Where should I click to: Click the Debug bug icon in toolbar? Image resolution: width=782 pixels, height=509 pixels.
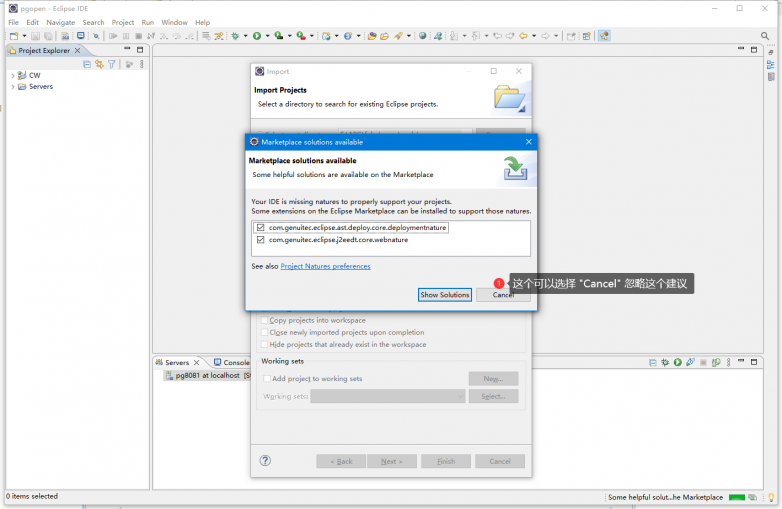[235, 36]
